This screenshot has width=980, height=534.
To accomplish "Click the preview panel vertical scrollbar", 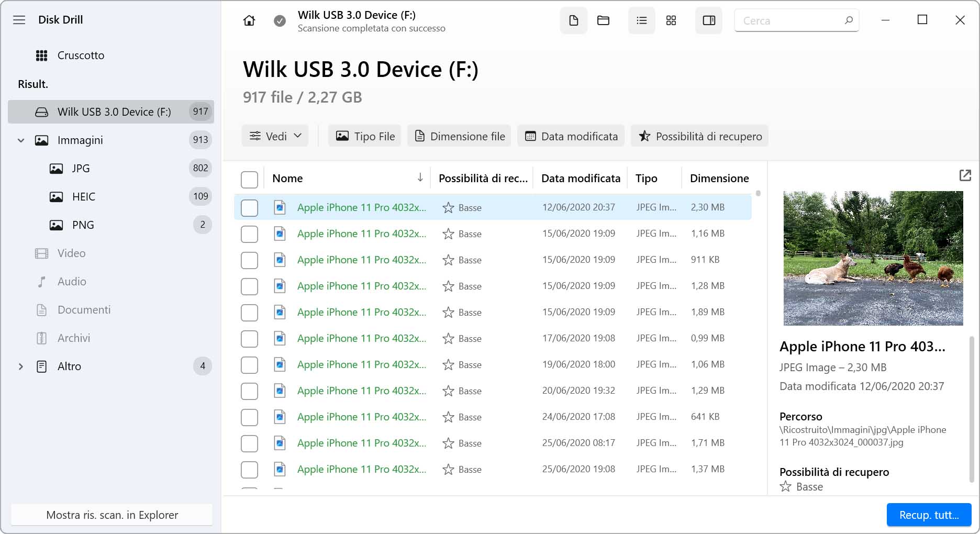I will tap(972, 409).
